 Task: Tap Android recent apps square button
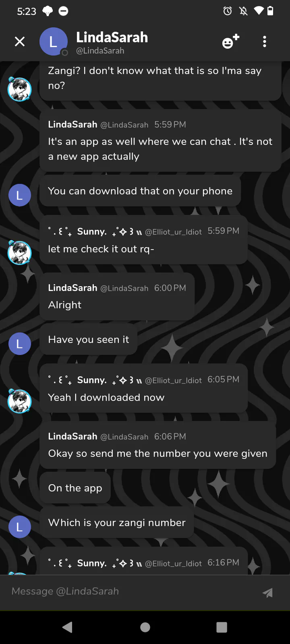point(222,627)
